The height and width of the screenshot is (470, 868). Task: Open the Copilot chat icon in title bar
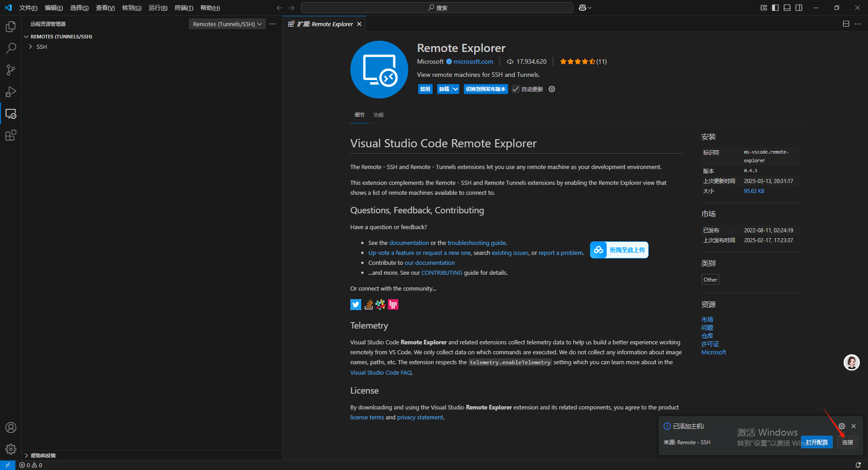[x=585, y=8]
